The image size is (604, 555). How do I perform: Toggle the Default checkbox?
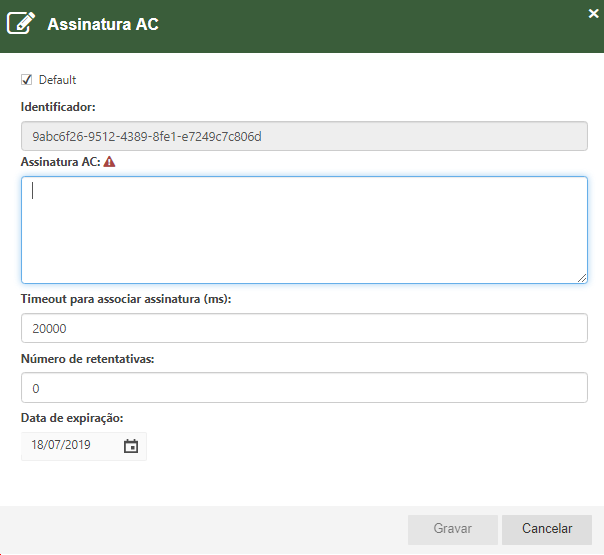tap(27, 80)
